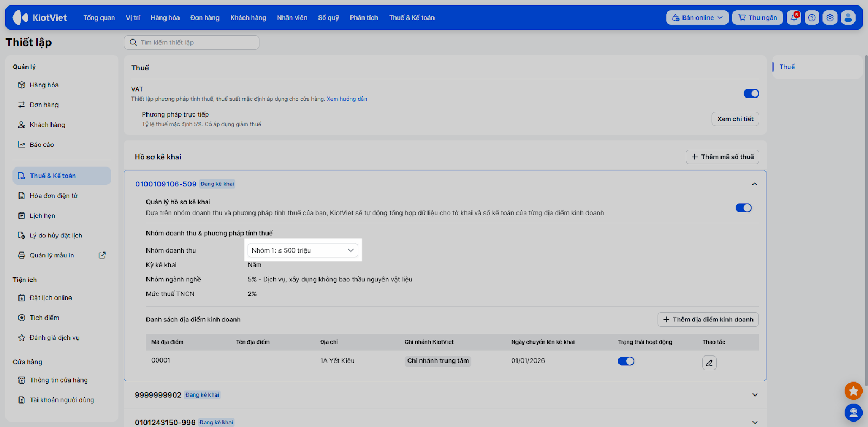
Task: Click the orange star floating button
Action: pos(853,391)
